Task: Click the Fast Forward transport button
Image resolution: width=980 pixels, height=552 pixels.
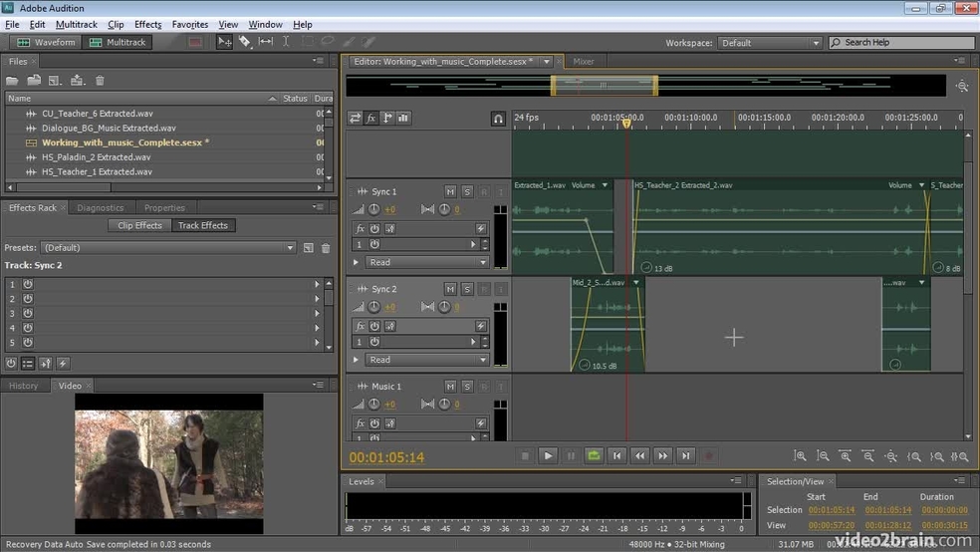Action: [662, 455]
